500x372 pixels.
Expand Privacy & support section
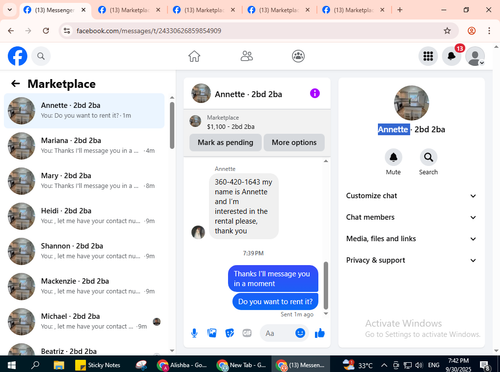coord(411,260)
